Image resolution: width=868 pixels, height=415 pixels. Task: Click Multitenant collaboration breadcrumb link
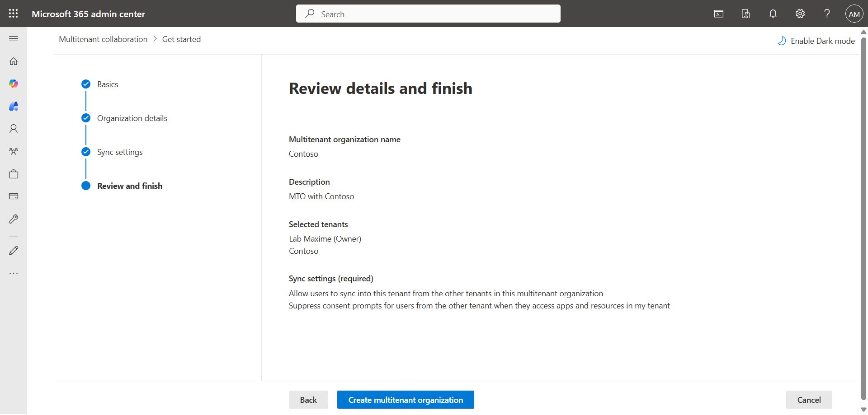103,39
